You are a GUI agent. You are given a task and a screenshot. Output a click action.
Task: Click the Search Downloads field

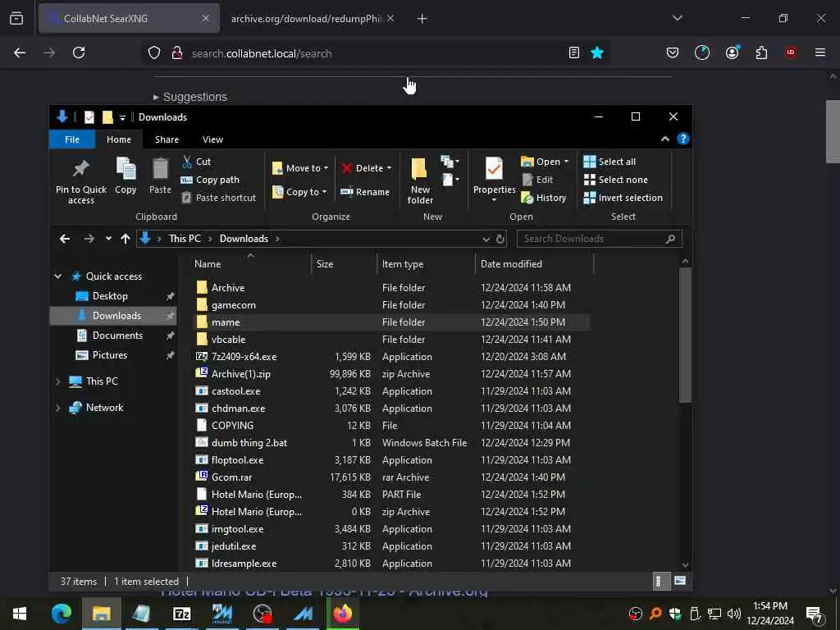pyautogui.click(x=599, y=239)
